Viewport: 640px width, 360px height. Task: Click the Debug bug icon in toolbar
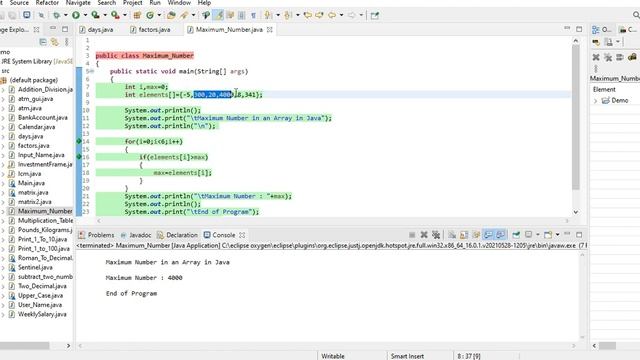click(x=56, y=15)
